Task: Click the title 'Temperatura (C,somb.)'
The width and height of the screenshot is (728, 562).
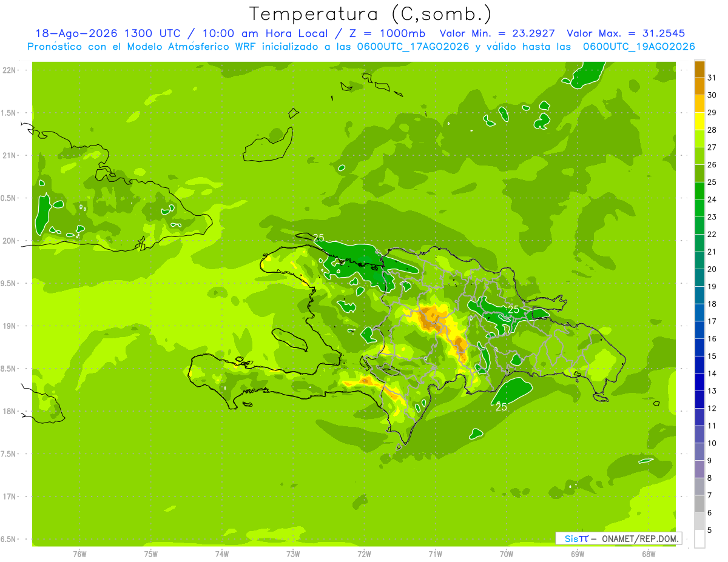Action: [x=370, y=14]
